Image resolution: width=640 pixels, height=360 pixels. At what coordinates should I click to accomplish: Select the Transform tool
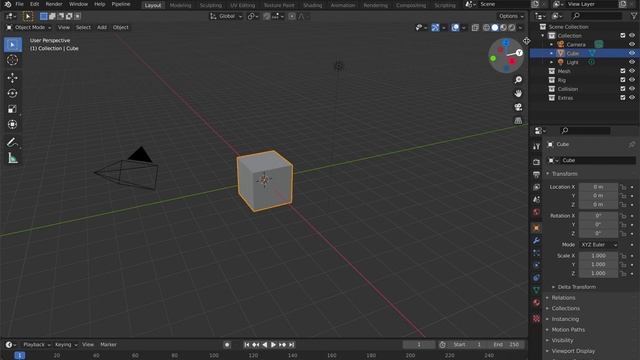pyautogui.click(x=12, y=124)
